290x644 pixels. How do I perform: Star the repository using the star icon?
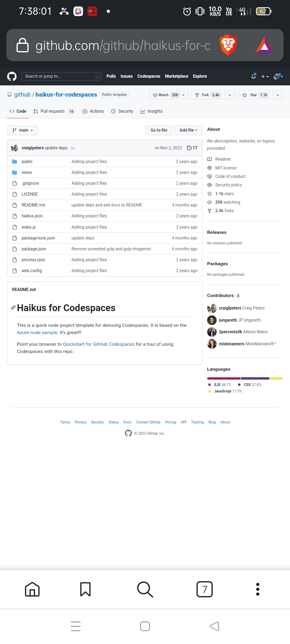coord(245,95)
